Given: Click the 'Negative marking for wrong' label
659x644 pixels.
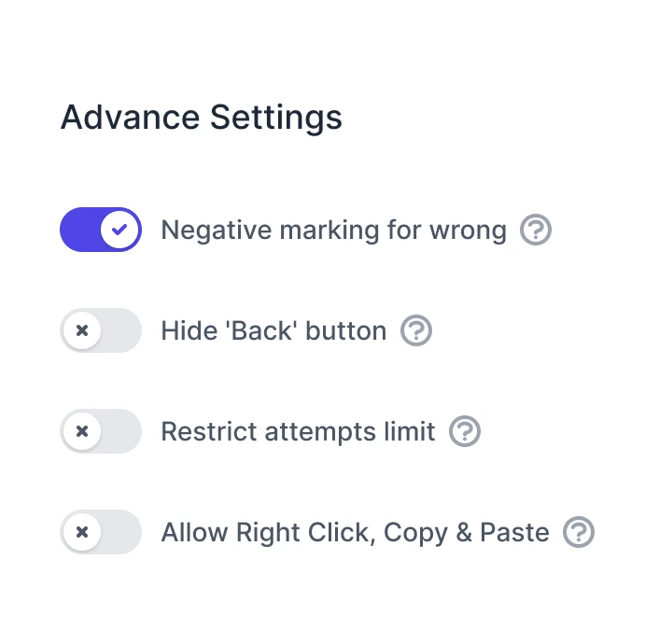Looking at the screenshot, I should point(333,230).
